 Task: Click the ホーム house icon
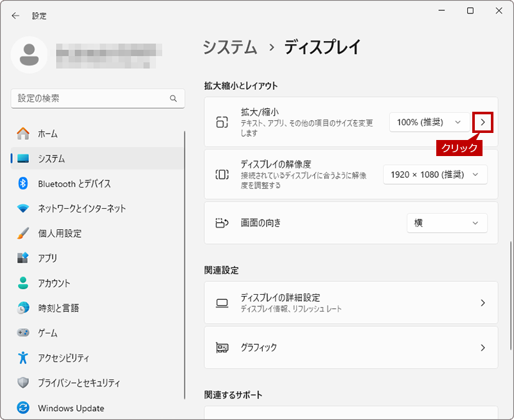[23, 134]
